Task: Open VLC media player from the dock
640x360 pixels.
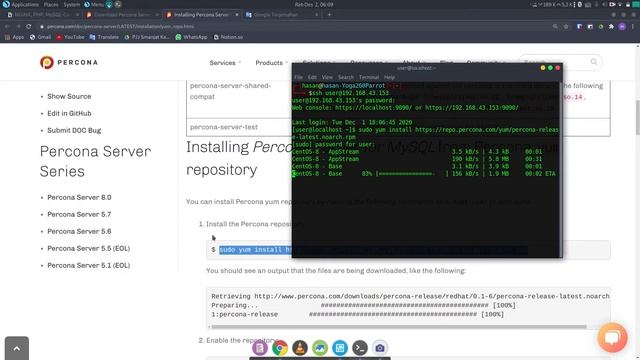Action: coord(300,348)
